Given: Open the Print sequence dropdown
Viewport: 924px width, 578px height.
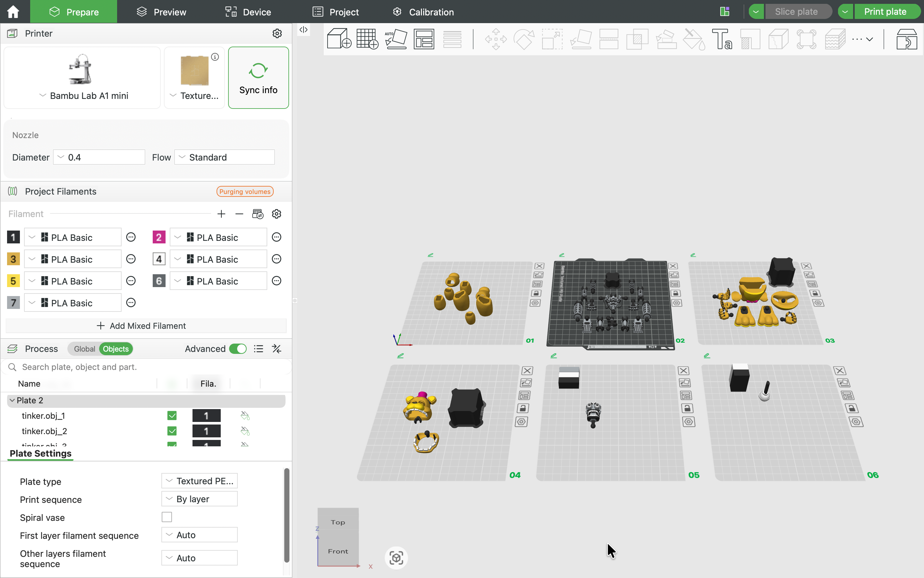Looking at the screenshot, I should pyautogui.click(x=199, y=499).
